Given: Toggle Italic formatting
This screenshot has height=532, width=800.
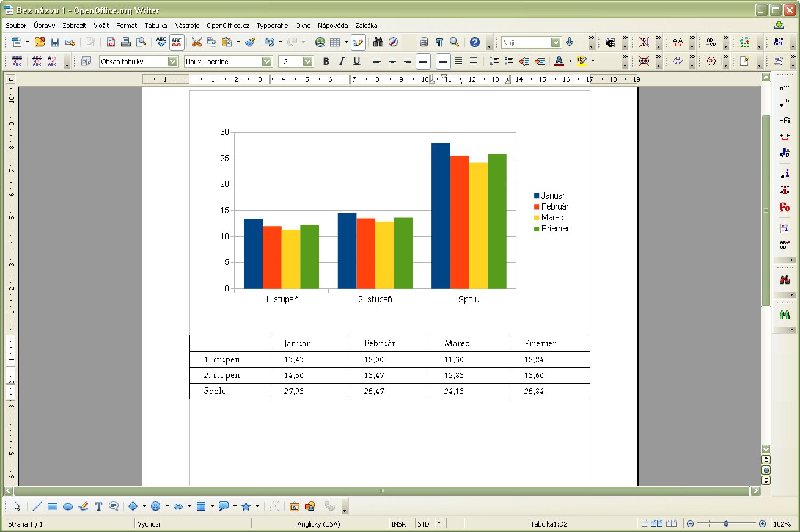Looking at the screenshot, I should [342, 61].
